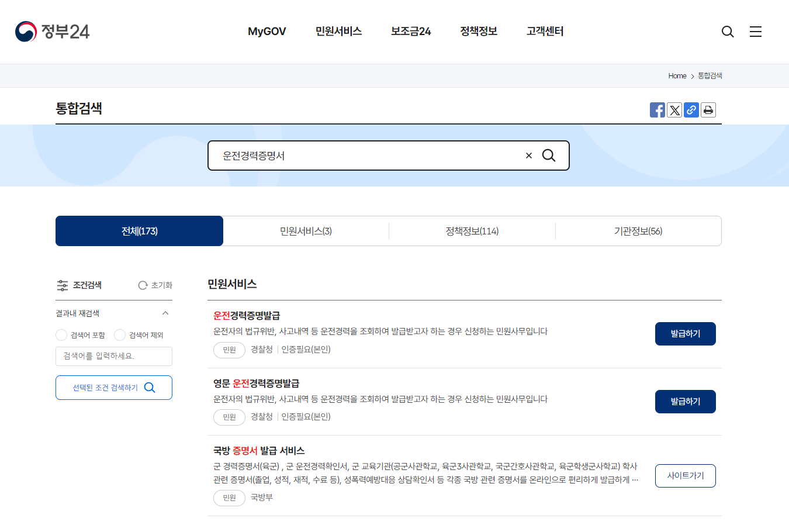Image resolution: width=789 pixels, height=532 pixels.
Task: Click 사이트가기 for 국방 증명서 발급 서비스
Action: point(685,475)
